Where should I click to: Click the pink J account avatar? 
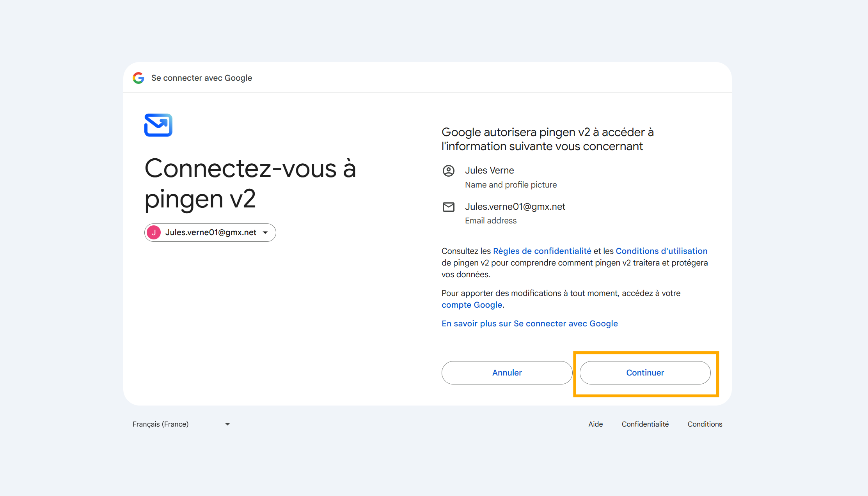click(x=154, y=232)
